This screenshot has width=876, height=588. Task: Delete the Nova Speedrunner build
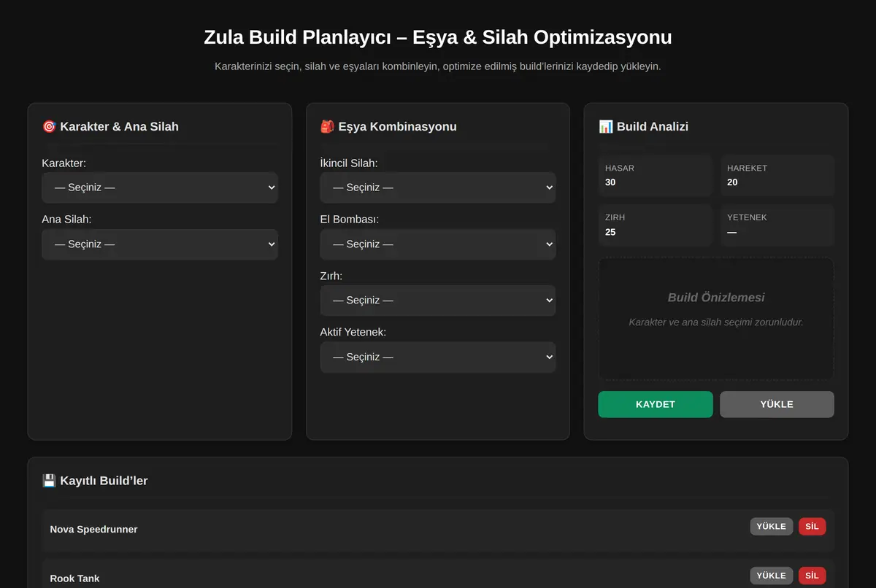(x=812, y=526)
